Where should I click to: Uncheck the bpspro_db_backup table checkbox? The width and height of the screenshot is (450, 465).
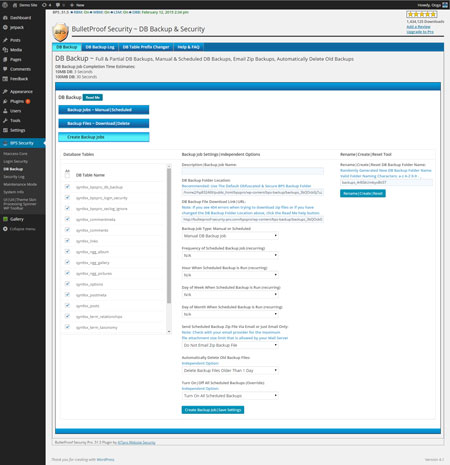click(67, 187)
